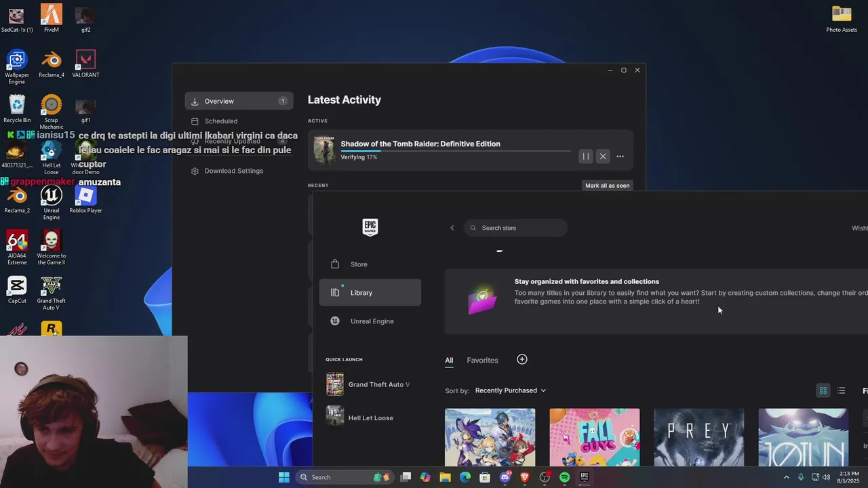Click the Epic Games logo in launcher
Image resolution: width=868 pixels, height=488 pixels.
click(x=370, y=227)
